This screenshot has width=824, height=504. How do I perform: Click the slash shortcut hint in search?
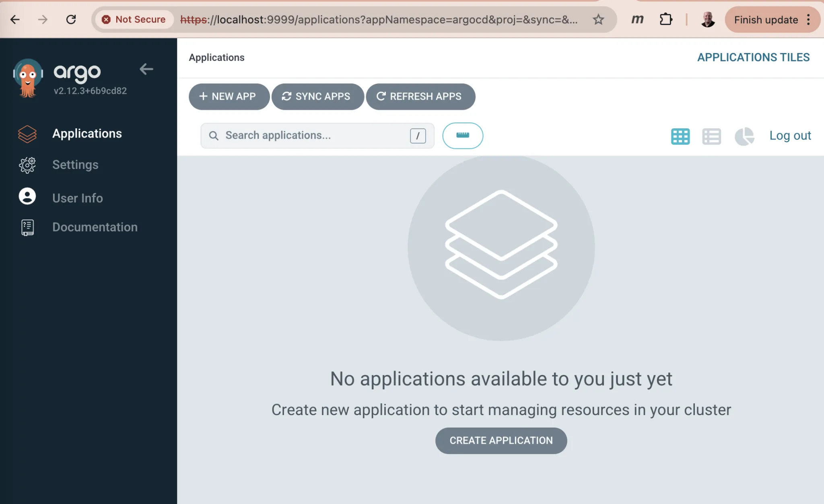click(x=418, y=136)
